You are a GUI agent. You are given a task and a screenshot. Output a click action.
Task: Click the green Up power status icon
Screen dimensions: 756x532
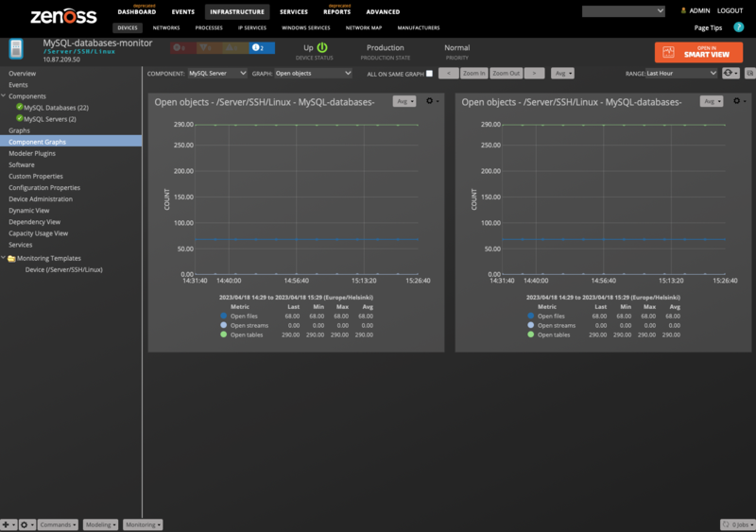click(322, 47)
